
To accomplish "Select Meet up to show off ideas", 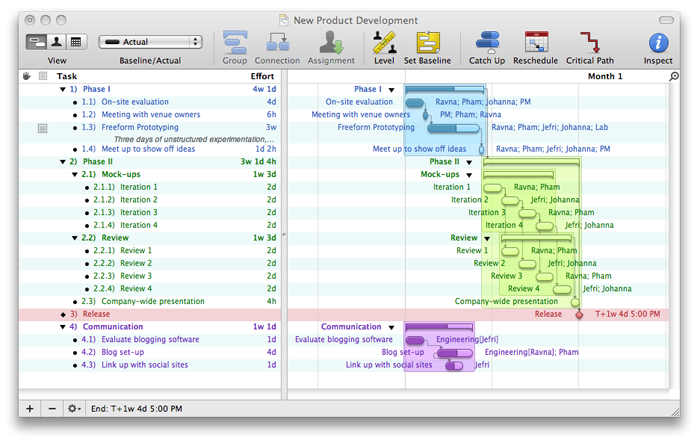I will (x=150, y=149).
